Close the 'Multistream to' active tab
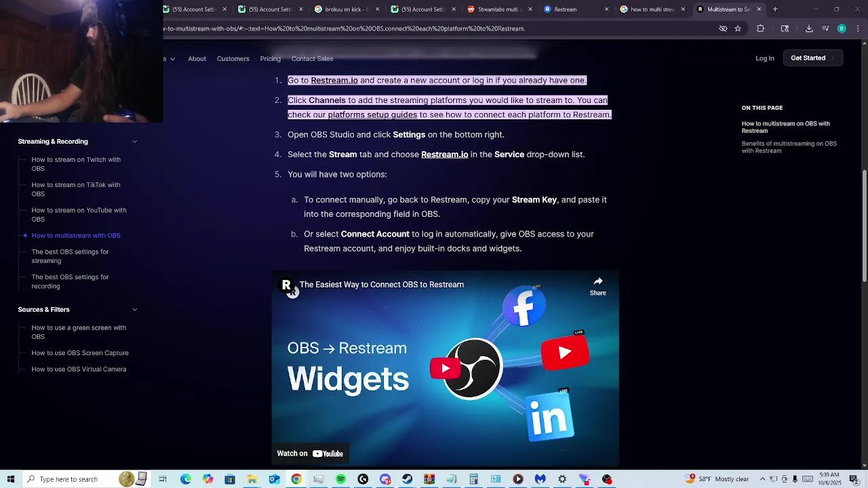 pos(759,9)
